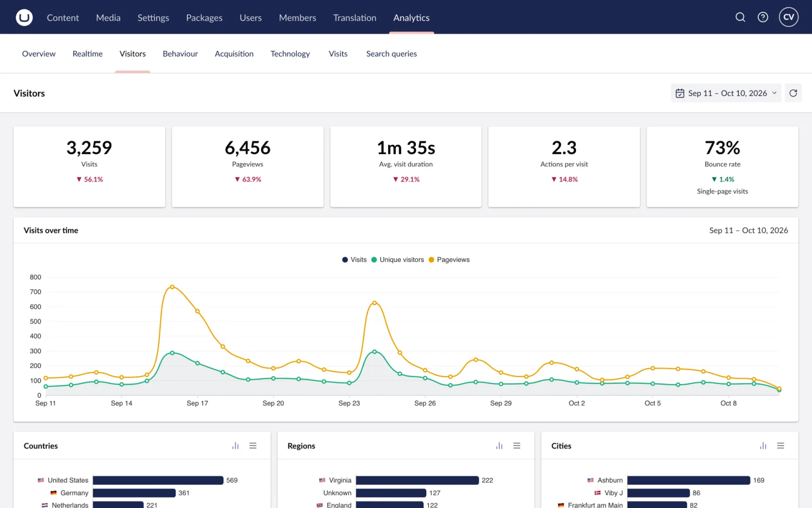This screenshot has height=508, width=812.
Task: Switch to the Behaviour tab
Action: click(x=180, y=54)
